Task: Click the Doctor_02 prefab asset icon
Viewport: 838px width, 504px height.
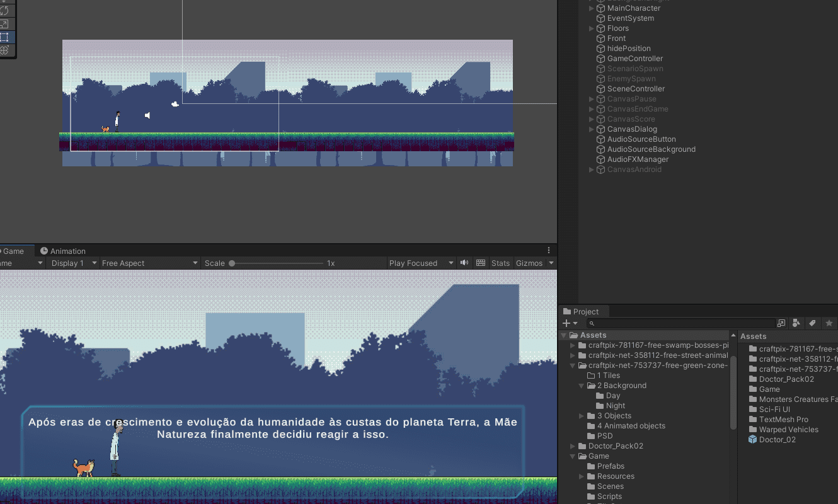Action: [x=752, y=440]
